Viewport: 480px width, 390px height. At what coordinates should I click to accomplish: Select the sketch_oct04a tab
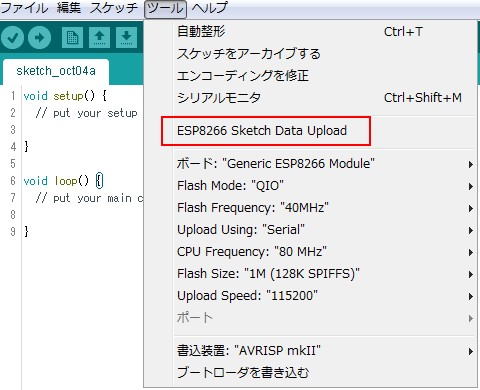click(56, 71)
